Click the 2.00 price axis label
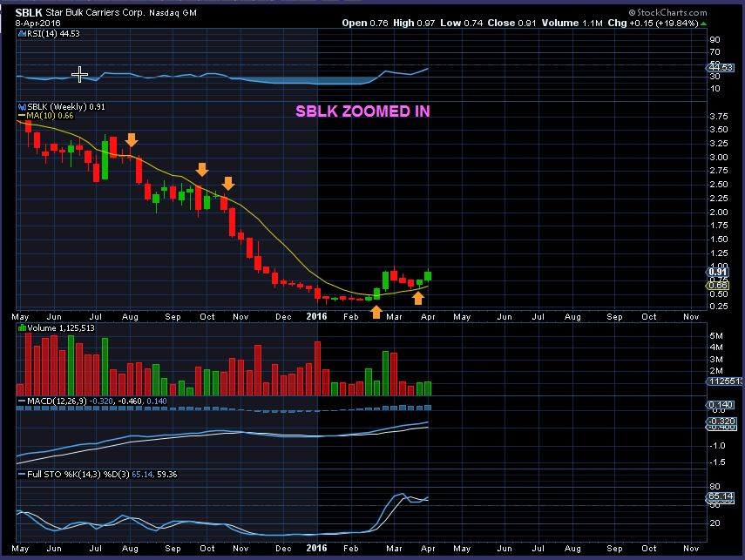745x560 pixels. 718,213
